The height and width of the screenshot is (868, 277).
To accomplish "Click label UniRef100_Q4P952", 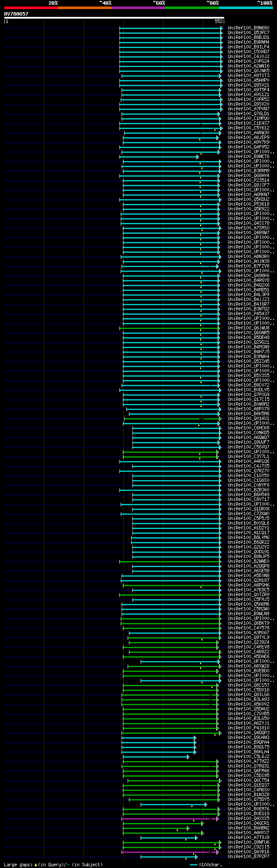I will pyautogui.click(x=248, y=147).
